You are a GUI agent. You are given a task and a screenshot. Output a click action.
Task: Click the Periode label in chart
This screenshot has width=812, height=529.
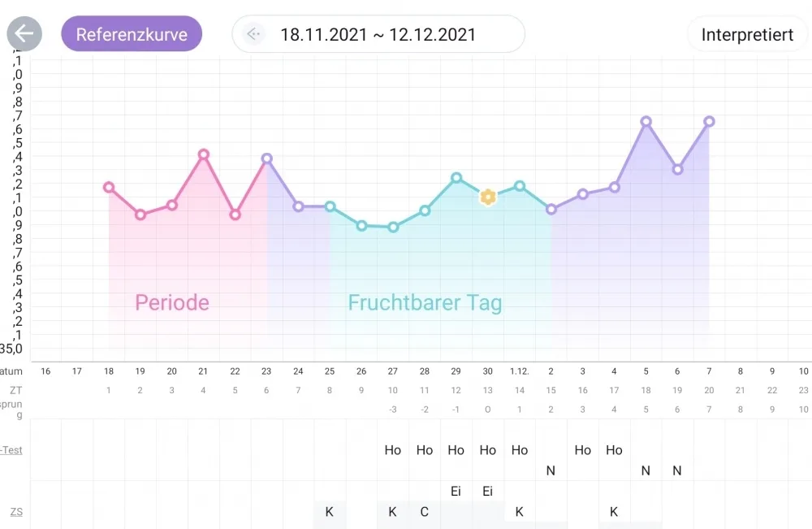tap(172, 302)
